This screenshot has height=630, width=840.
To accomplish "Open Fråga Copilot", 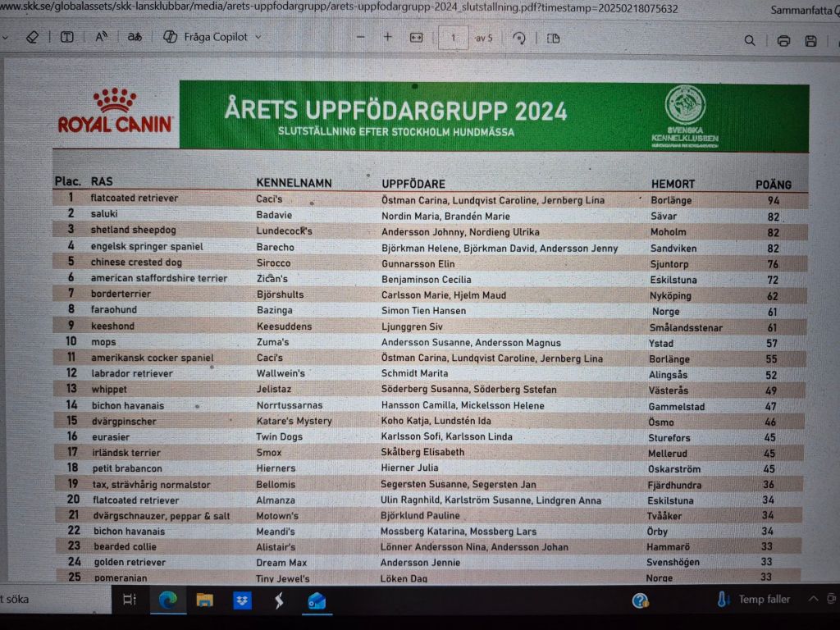I will pyautogui.click(x=204, y=38).
